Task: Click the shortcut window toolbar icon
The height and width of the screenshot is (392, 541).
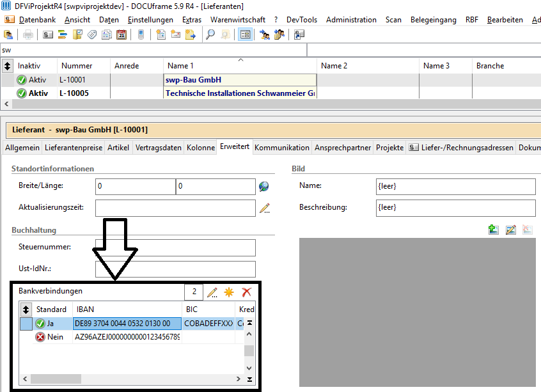Action: point(299,35)
